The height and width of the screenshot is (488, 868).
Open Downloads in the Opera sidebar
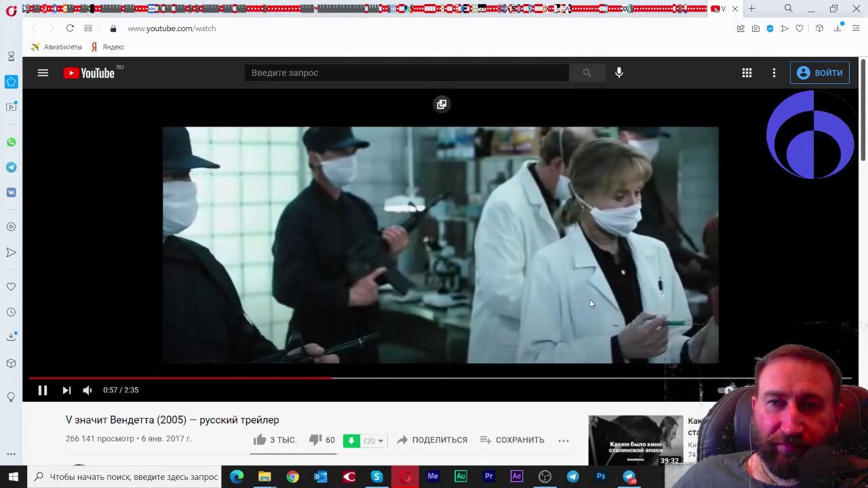(x=11, y=337)
